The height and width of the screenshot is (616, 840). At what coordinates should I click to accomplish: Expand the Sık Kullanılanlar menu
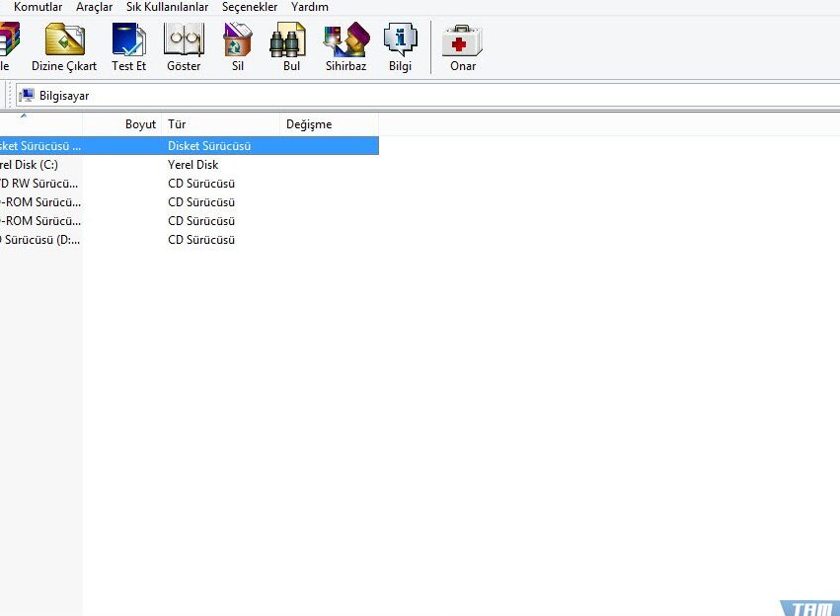coord(167,7)
